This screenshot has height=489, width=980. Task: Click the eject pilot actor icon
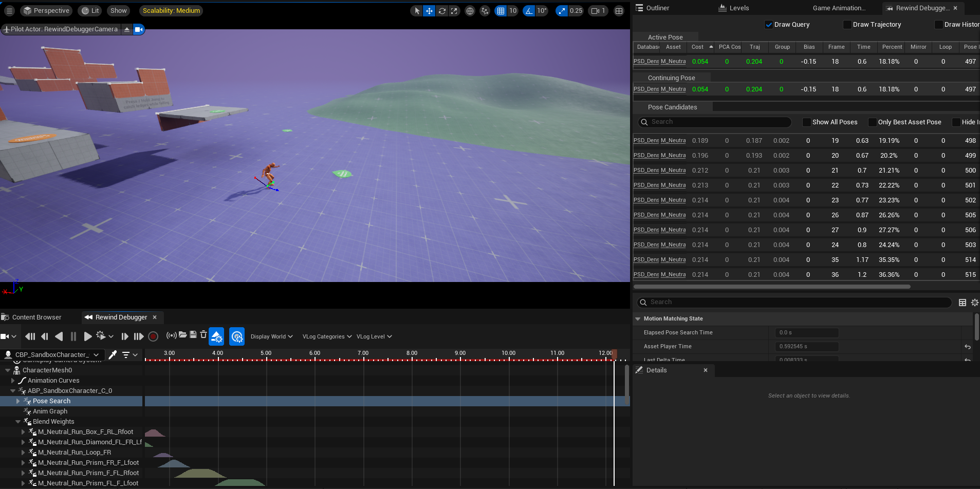(127, 29)
